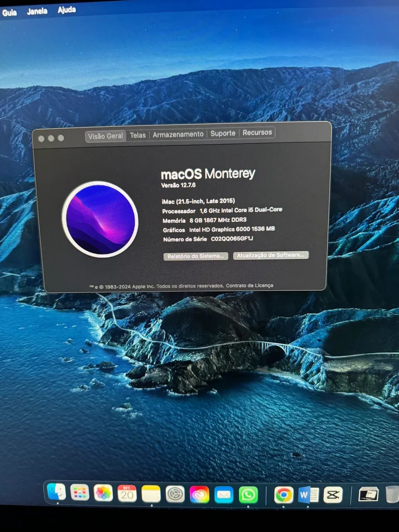The image size is (399, 532).
Task: Minimize the About This Mac window
Action: (x=51, y=138)
